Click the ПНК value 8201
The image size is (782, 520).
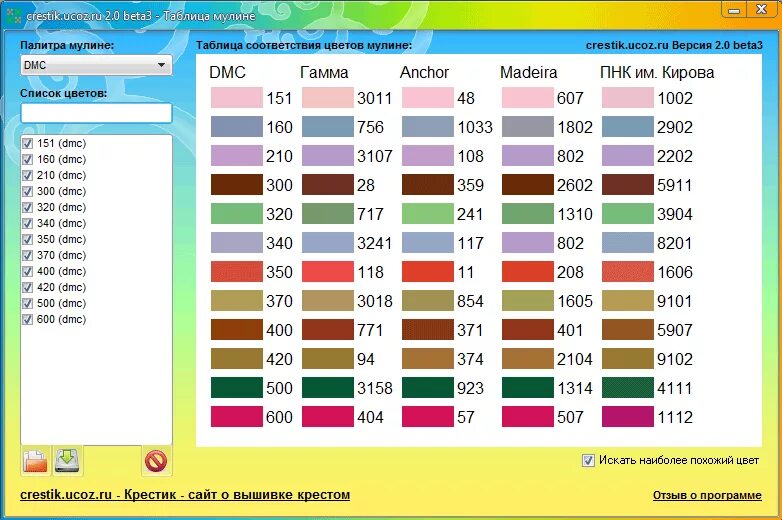(675, 243)
